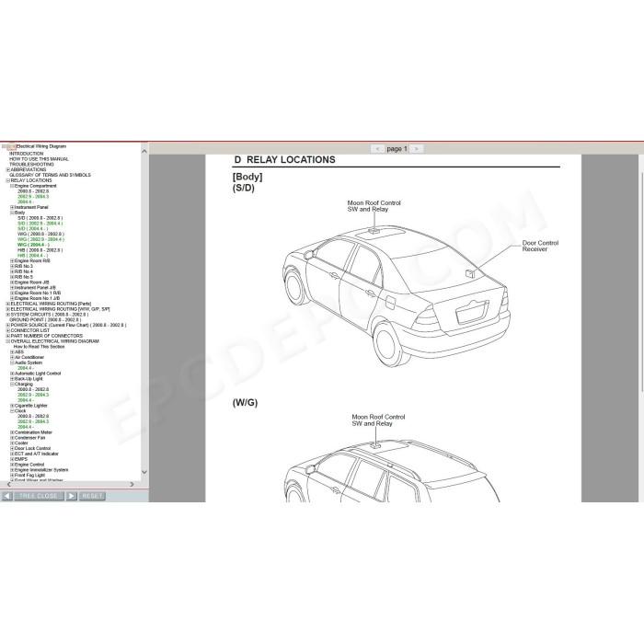Select W/G ( 2004.4 - ) under Body
Viewport: 644px width, 644px height.
[33, 245]
